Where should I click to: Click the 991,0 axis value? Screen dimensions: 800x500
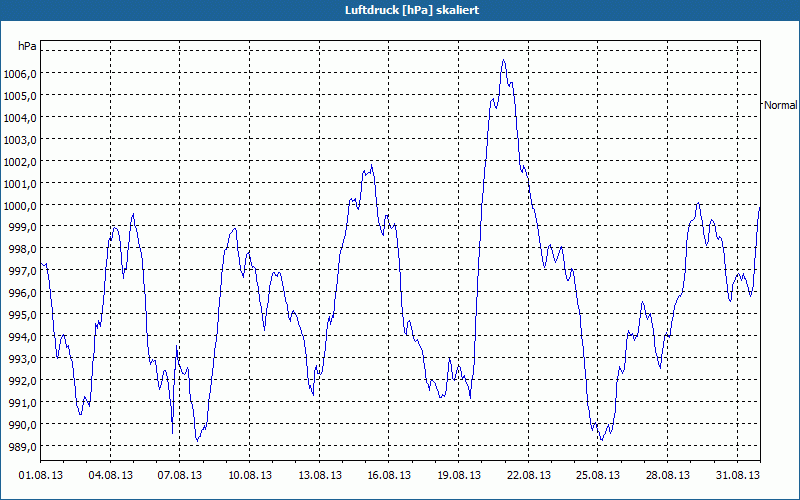tap(22, 403)
